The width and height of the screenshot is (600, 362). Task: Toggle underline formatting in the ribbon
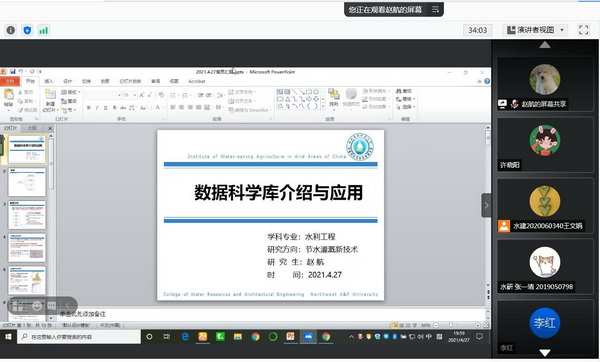coord(105,108)
